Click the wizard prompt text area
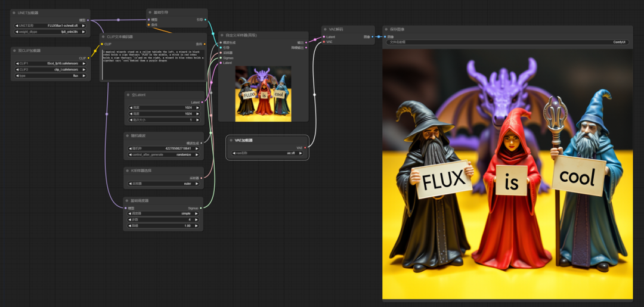Screen dimensions: 644x307 153,64
